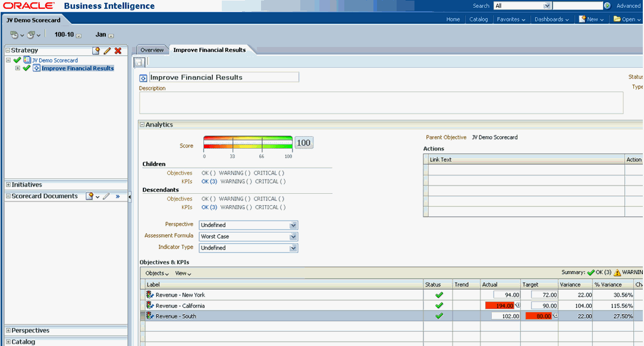Open the Jan period dropdown
This screenshot has width=644, height=346.
[111, 36]
